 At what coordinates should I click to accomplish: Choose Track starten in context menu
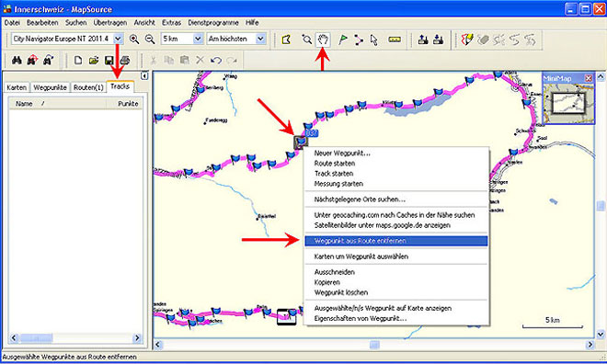396,174
